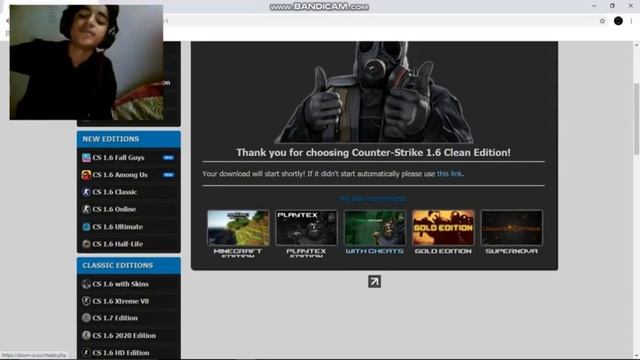Click the 'NEW' badge beside Fall Guys

(168, 158)
